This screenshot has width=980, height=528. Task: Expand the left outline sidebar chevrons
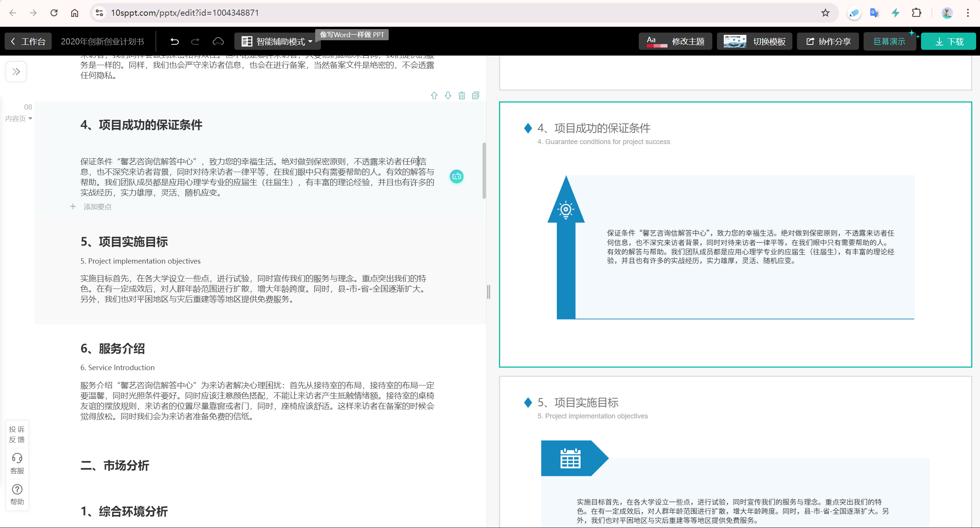click(x=16, y=72)
